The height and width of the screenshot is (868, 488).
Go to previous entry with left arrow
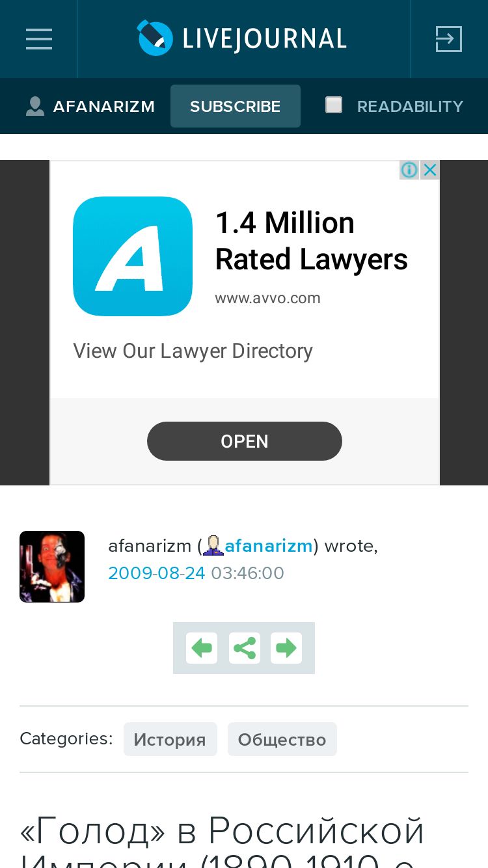pyautogui.click(x=202, y=648)
